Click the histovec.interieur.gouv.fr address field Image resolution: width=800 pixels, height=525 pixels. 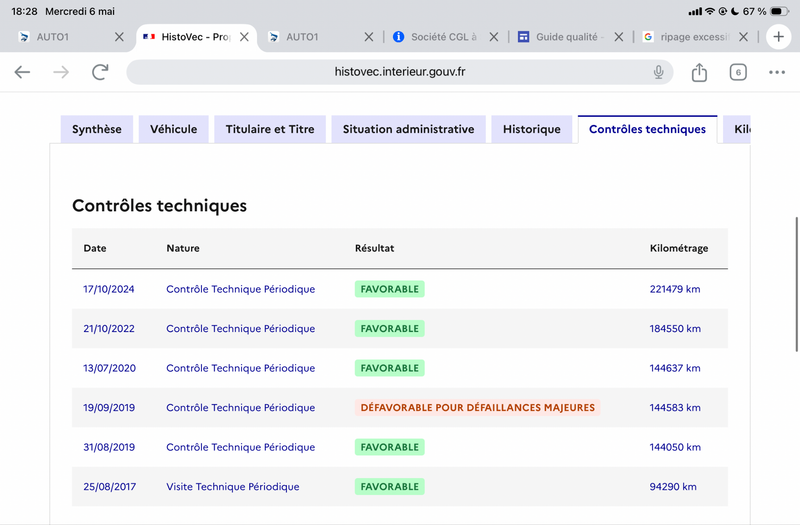399,72
